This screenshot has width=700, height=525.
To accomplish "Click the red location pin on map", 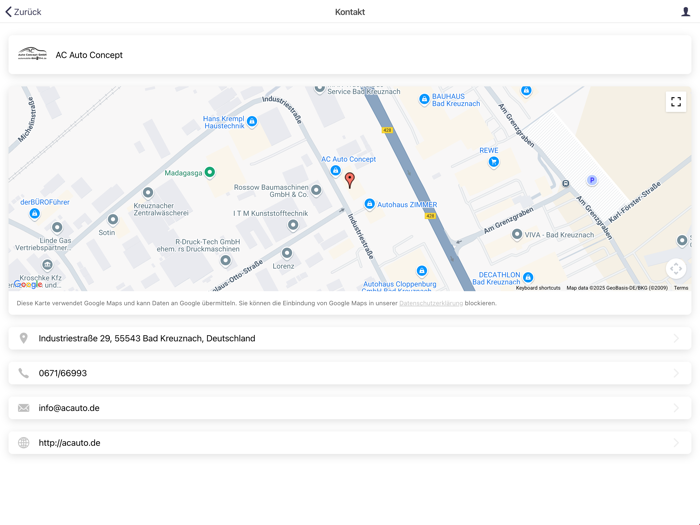I will (x=350, y=180).
